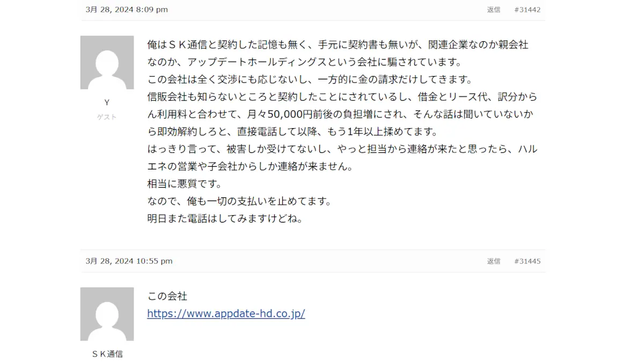This screenshot has height=362, width=644.
Task: Open the appdate-hd.co.jp URL link
Action: click(x=226, y=314)
